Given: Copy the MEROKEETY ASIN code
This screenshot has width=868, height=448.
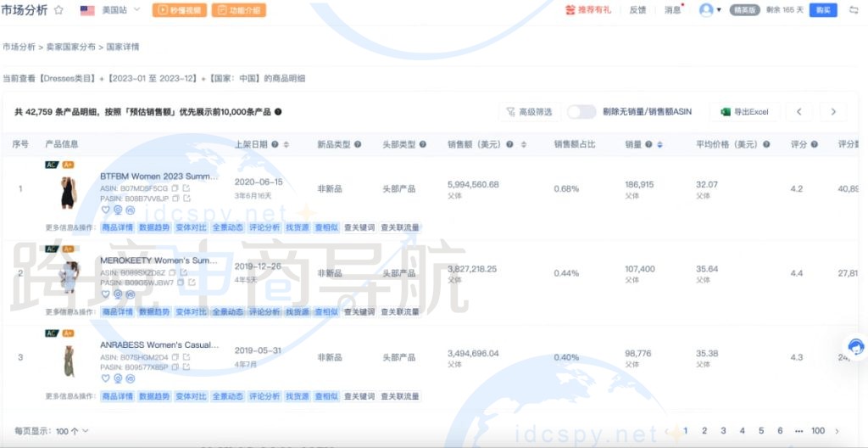Looking at the screenshot, I should (x=172, y=273).
